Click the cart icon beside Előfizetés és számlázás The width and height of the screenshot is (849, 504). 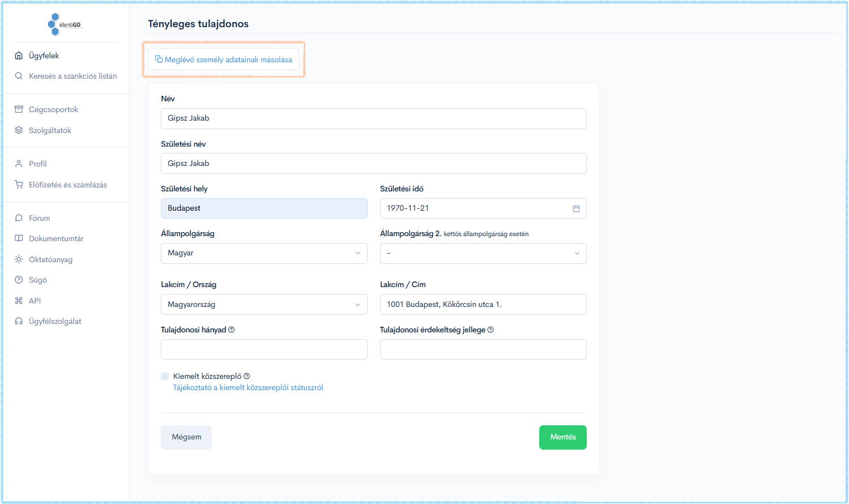click(19, 185)
